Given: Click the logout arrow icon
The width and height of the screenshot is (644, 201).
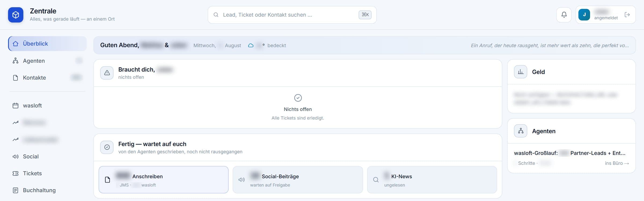Looking at the screenshot, I should (627, 15).
